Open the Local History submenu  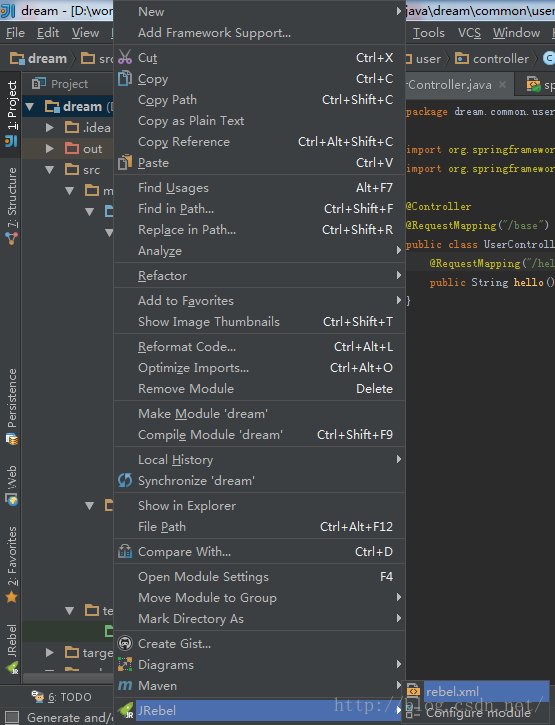(x=259, y=460)
